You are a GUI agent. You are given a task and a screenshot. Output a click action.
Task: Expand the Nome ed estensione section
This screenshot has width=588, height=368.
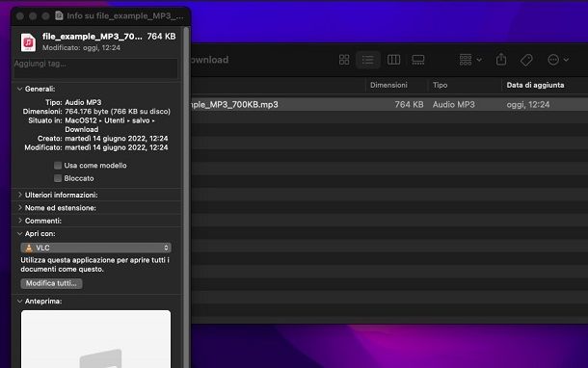point(19,208)
